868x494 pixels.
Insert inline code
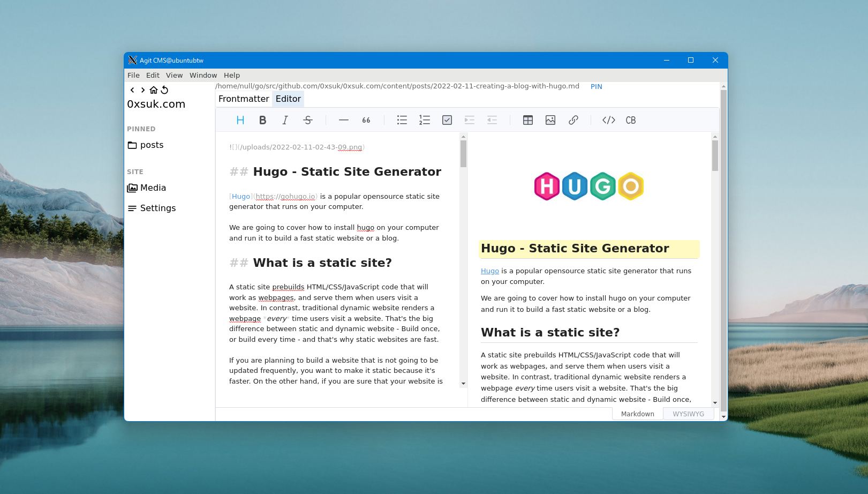coord(609,120)
